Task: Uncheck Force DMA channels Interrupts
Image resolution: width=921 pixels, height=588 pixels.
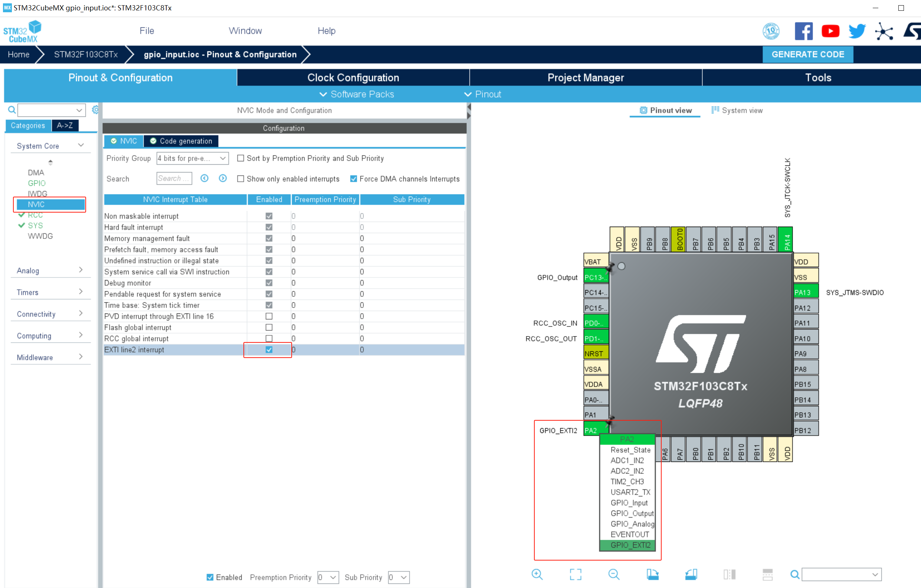Action: tap(353, 178)
